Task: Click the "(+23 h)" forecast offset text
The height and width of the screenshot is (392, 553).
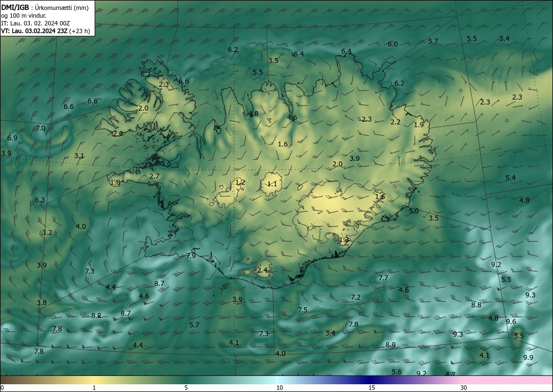Action: pyautogui.click(x=80, y=31)
